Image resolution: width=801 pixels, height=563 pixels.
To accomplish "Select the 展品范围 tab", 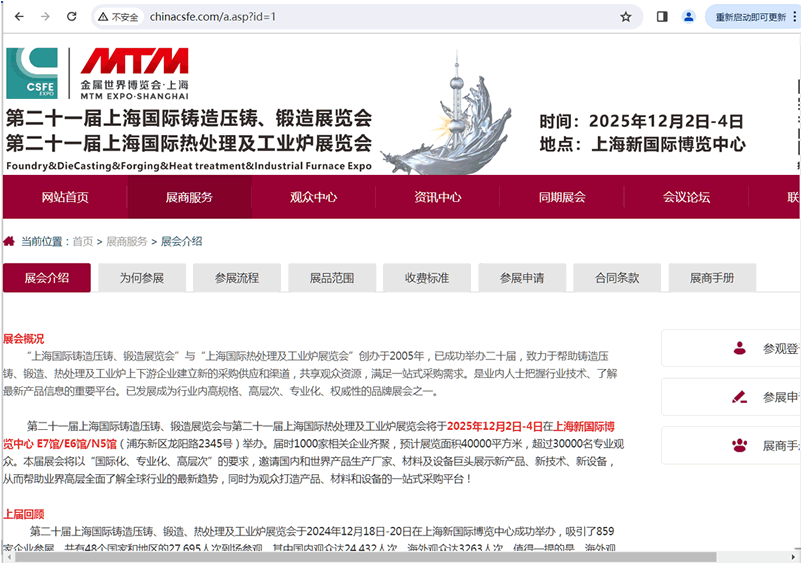I will coord(332,278).
